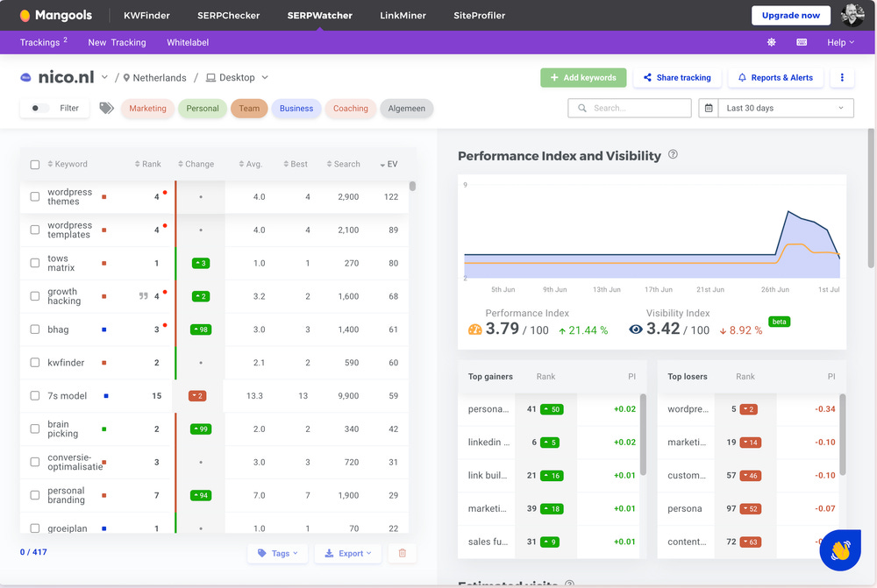
Task: Select the Business tag swatch
Action: coord(296,109)
